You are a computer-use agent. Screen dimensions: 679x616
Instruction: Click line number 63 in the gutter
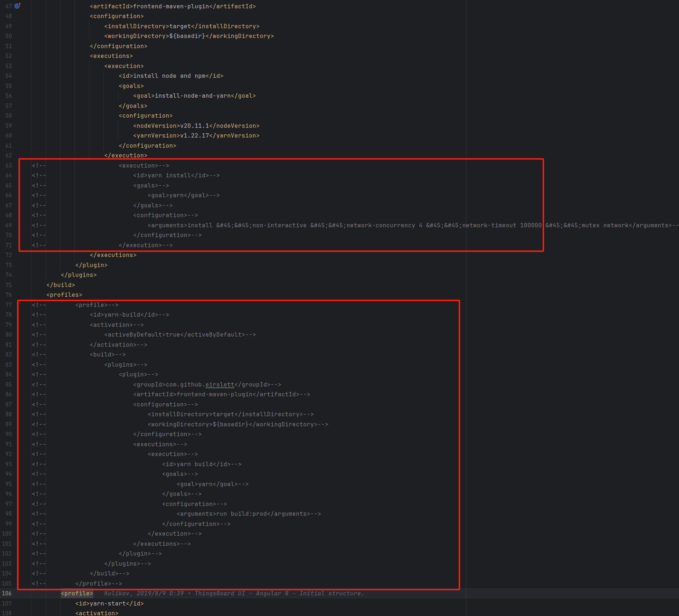pos(9,165)
